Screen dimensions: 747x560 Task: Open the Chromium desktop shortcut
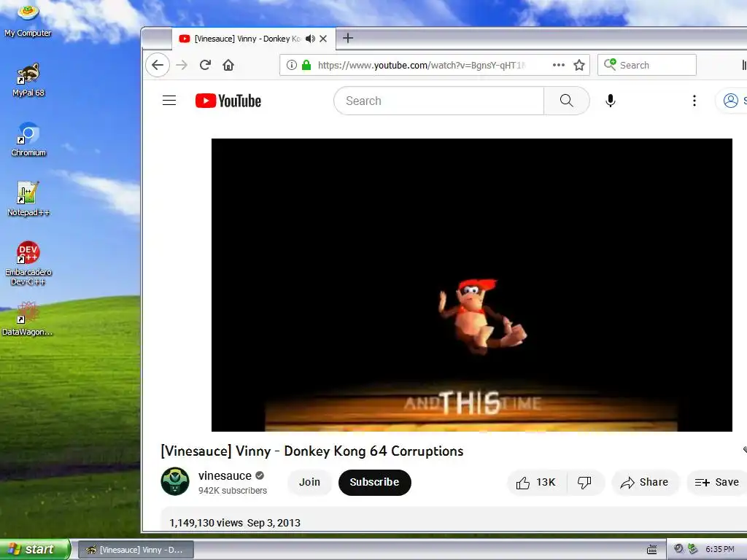click(x=28, y=139)
